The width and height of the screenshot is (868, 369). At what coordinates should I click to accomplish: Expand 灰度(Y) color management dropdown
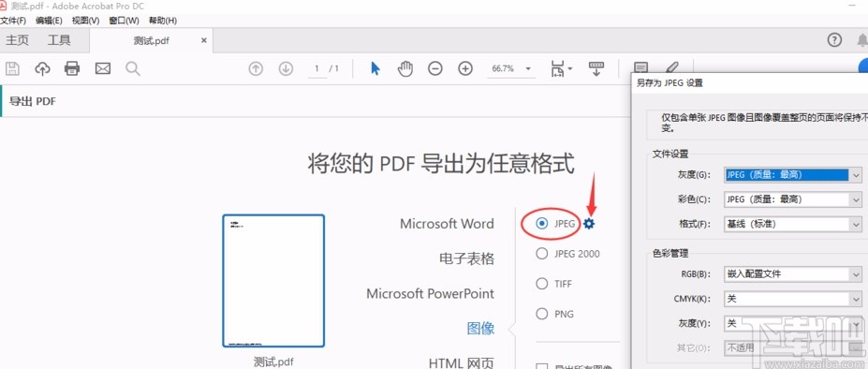[857, 323]
